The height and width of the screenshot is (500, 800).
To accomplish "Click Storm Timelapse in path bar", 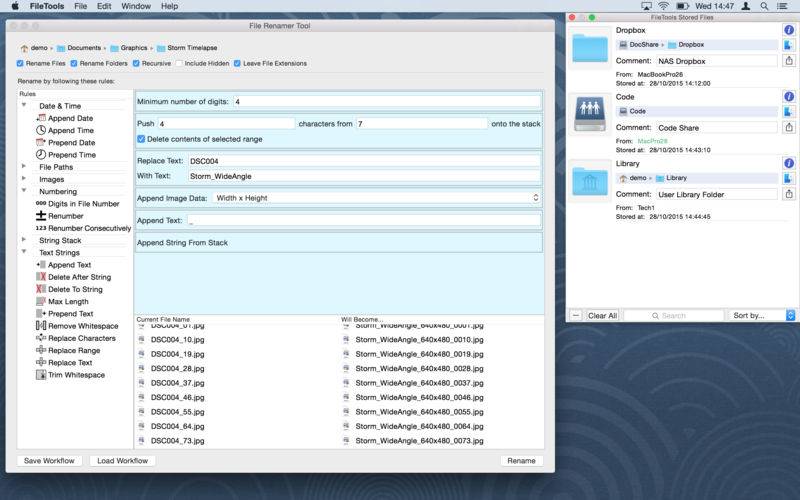I will pyautogui.click(x=187, y=47).
